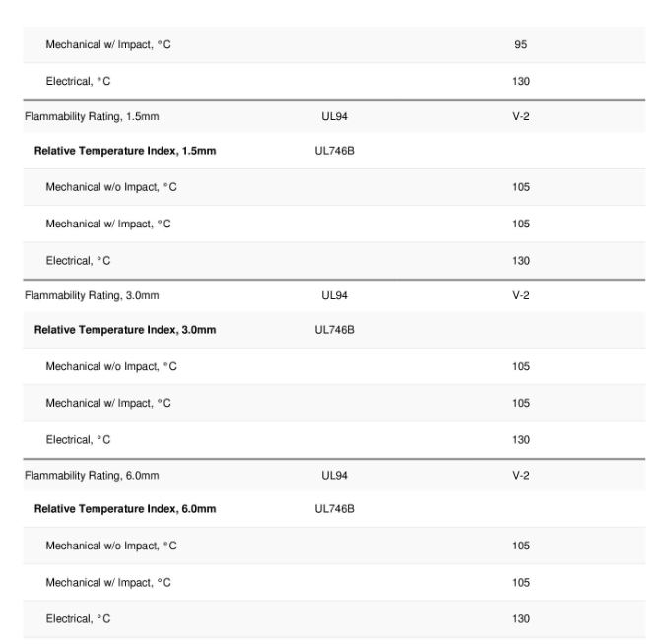Viewport: 654px width, 644px height.
Task: Select the Relative Temperature Index, 3.0mm heading
Action: point(125,330)
